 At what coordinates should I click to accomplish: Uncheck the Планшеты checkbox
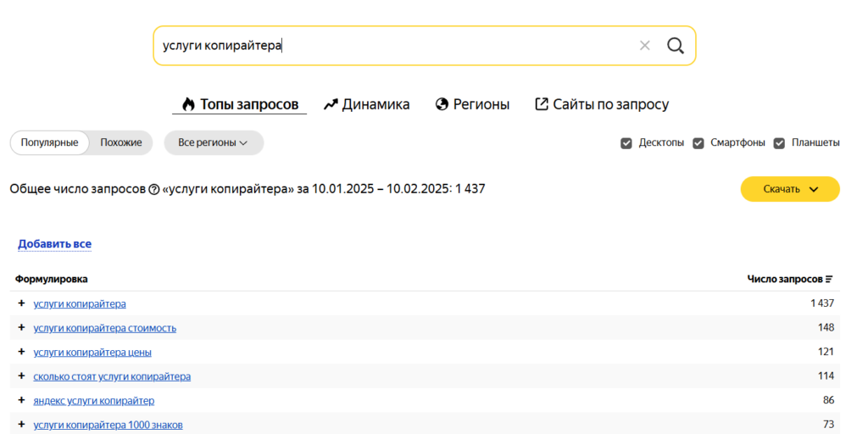click(x=780, y=143)
